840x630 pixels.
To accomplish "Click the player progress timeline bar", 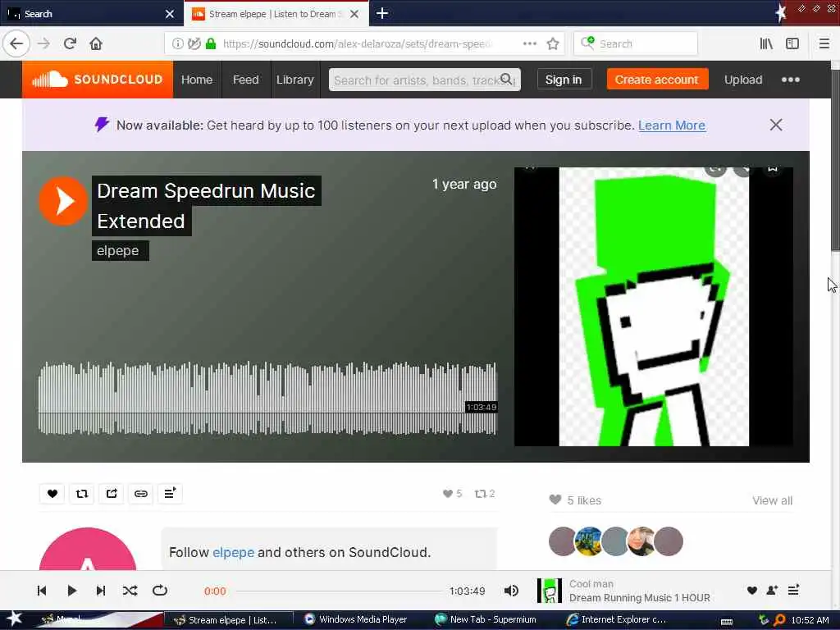I will pos(339,591).
